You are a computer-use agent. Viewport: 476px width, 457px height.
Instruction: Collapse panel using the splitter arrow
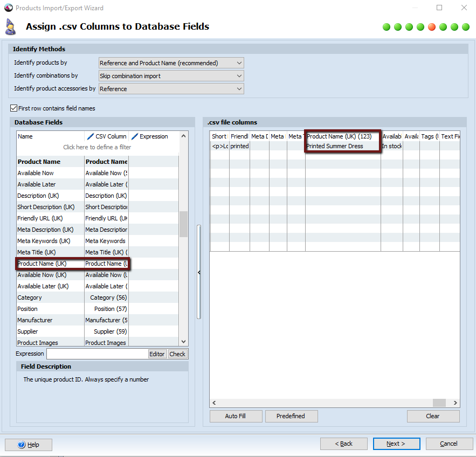pos(199,273)
